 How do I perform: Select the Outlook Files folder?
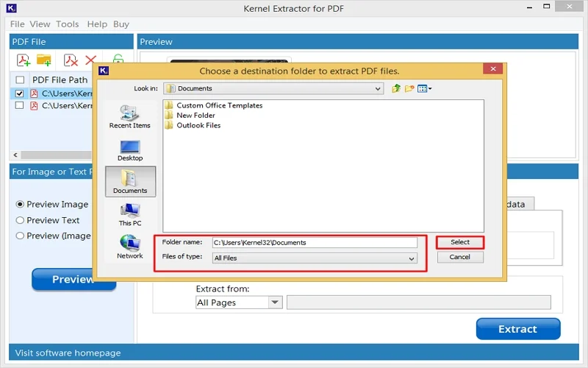click(193, 125)
